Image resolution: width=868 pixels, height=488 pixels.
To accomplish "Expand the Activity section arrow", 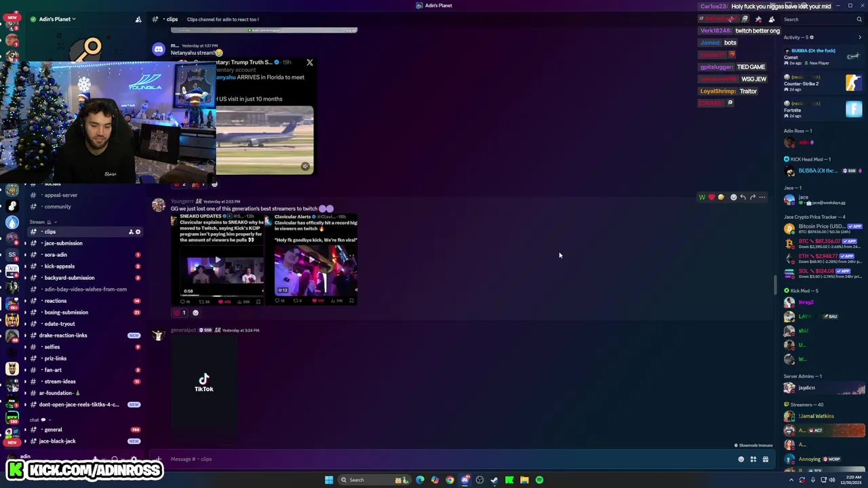I will tap(860, 37).
